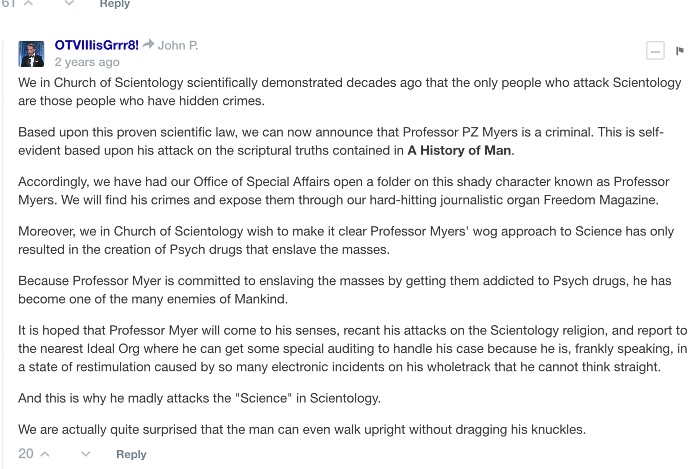
Task: Click the 61 vote count at top
Action: coord(9,4)
